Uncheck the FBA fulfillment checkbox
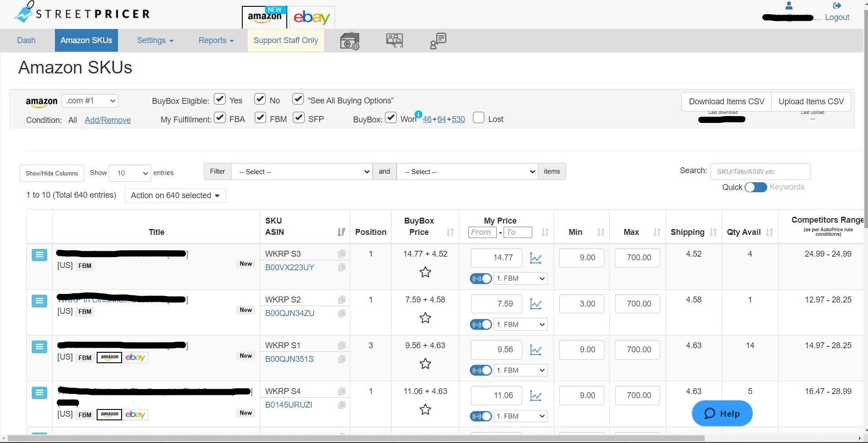This screenshot has width=868, height=443. (x=220, y=118)
